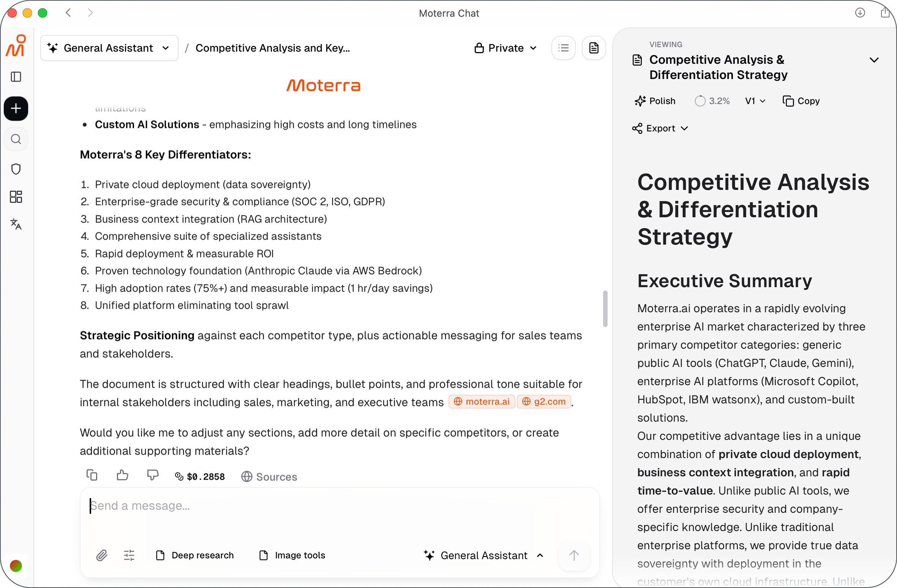This screenshot has width=897, height=588.
Task: Open the document panel icon button
Action: click(x=594, y=48)
